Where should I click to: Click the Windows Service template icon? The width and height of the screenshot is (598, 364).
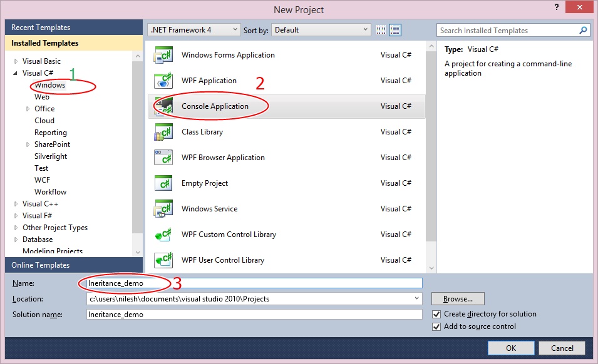[x=163, y=208]
